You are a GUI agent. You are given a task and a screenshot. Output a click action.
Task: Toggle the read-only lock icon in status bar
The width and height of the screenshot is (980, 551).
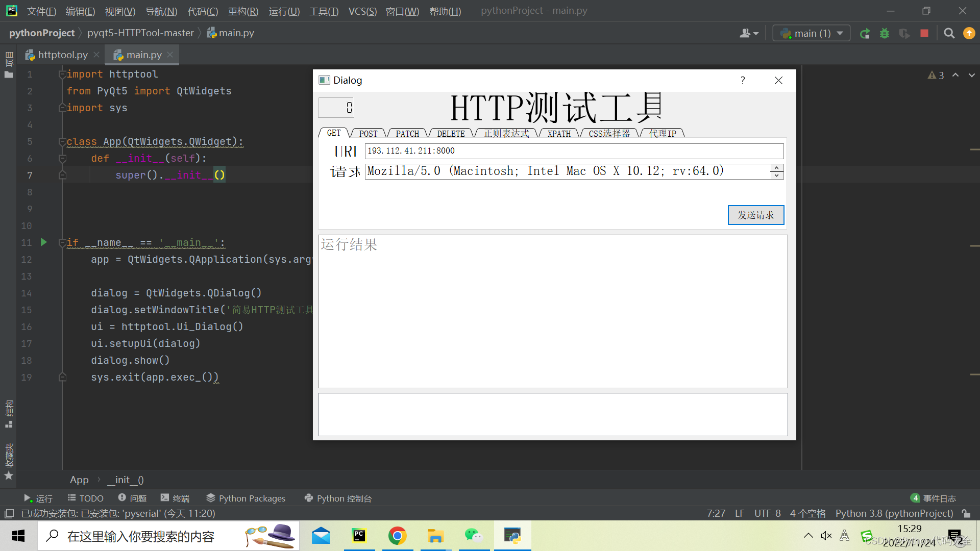point(966,513)
